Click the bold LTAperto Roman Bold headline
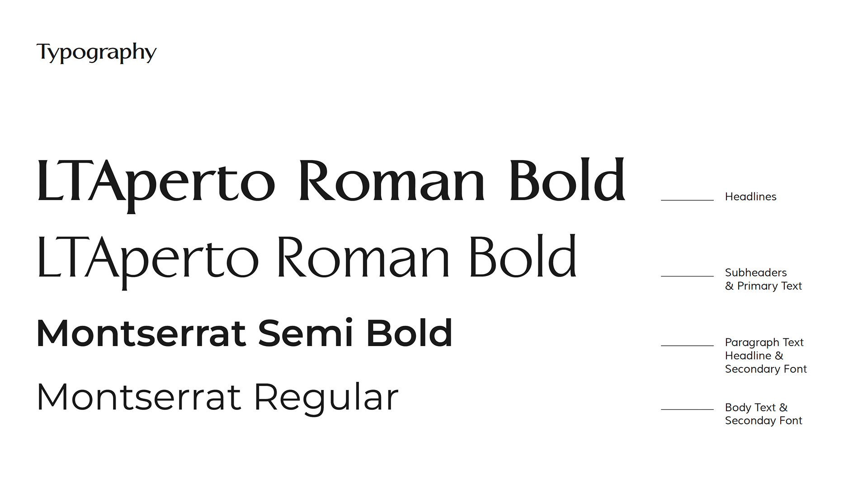The image size is (868, 488). click(x=331, y=182)
